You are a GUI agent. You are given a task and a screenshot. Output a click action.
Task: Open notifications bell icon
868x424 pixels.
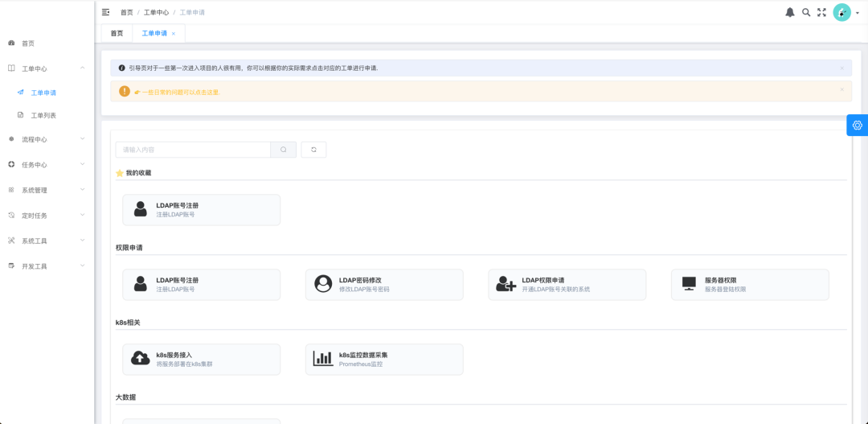click(790, 12)
